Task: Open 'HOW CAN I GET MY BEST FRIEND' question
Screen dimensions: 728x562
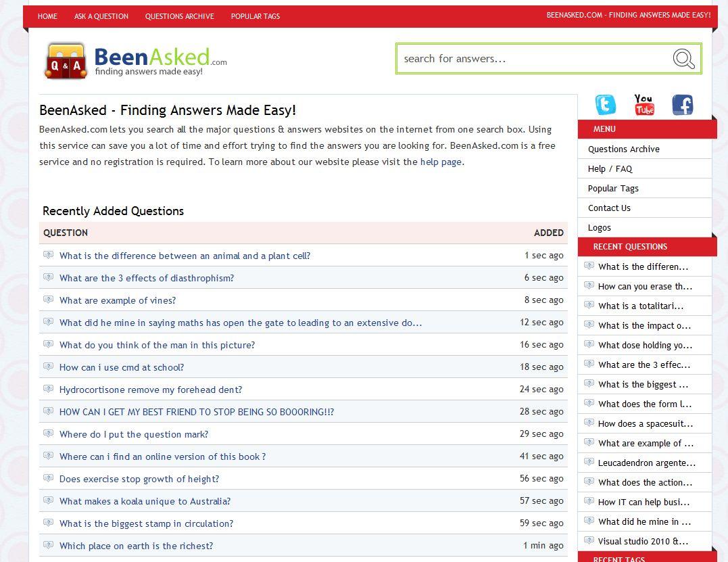Action: 197,412
